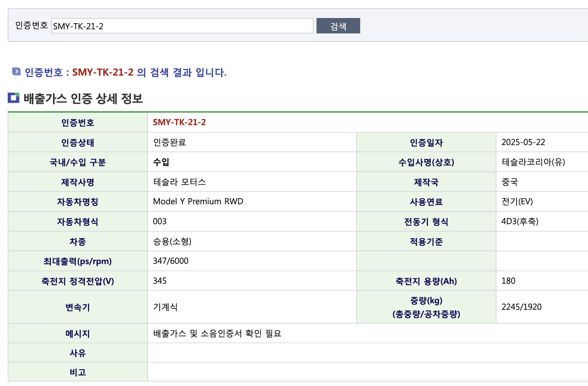Select the 4D3(후축) motor type value
The width and height of the screenshot is (588, 386).
click(x=520, y=221)
